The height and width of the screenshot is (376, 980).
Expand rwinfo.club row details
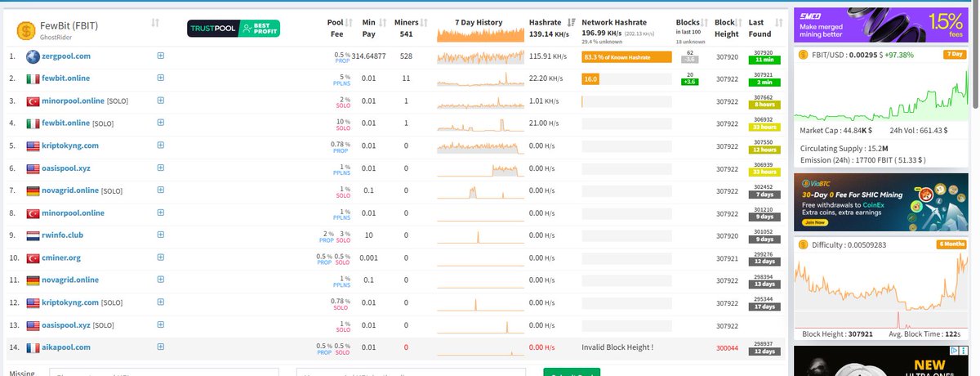click(x=161, y=235)
